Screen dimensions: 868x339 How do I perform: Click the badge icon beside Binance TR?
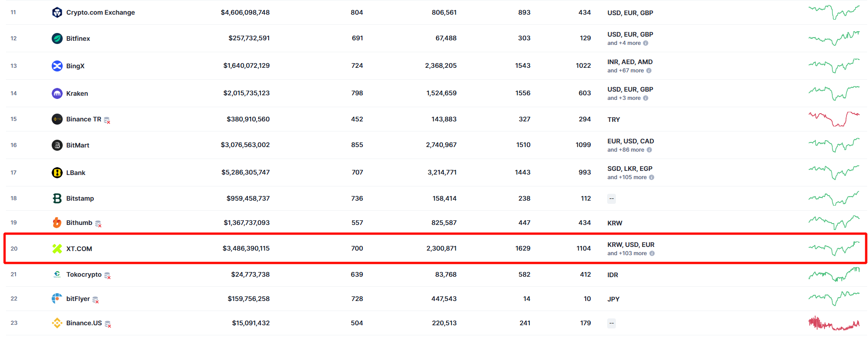point(107,120)
